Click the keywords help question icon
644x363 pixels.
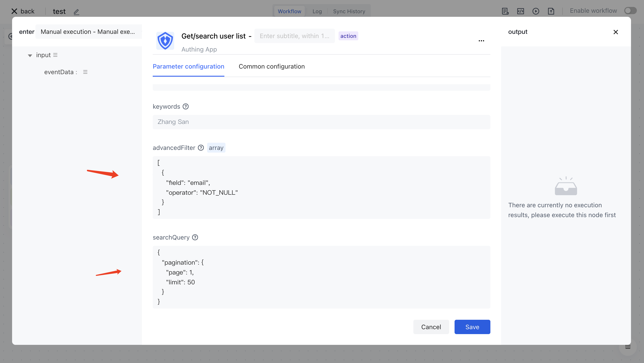(185, 107)
